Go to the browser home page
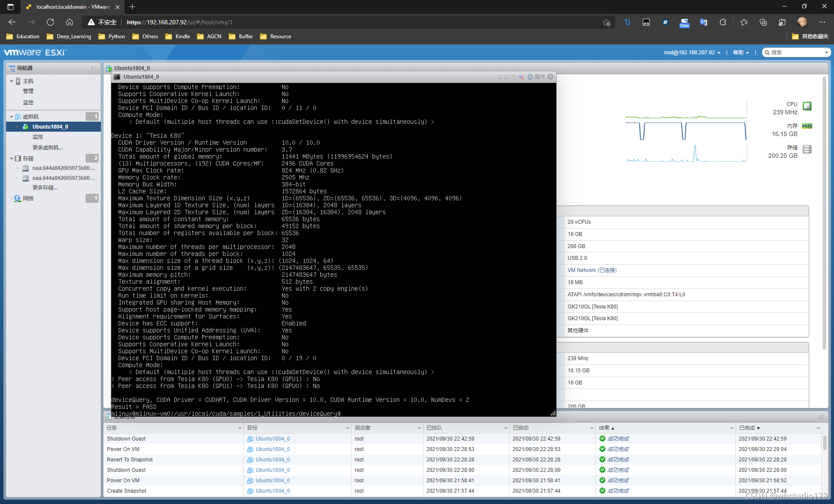834x504 pixels. coord(70,22)
